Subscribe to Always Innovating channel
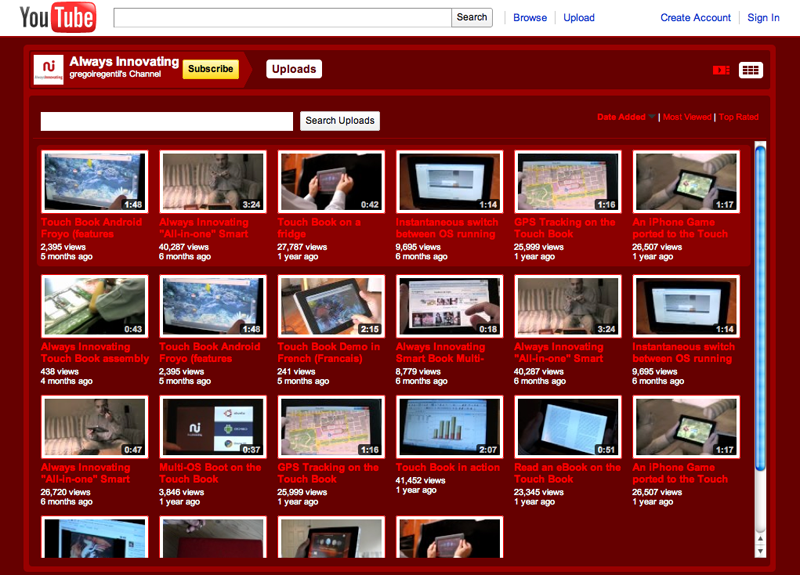 click(210, 69)
